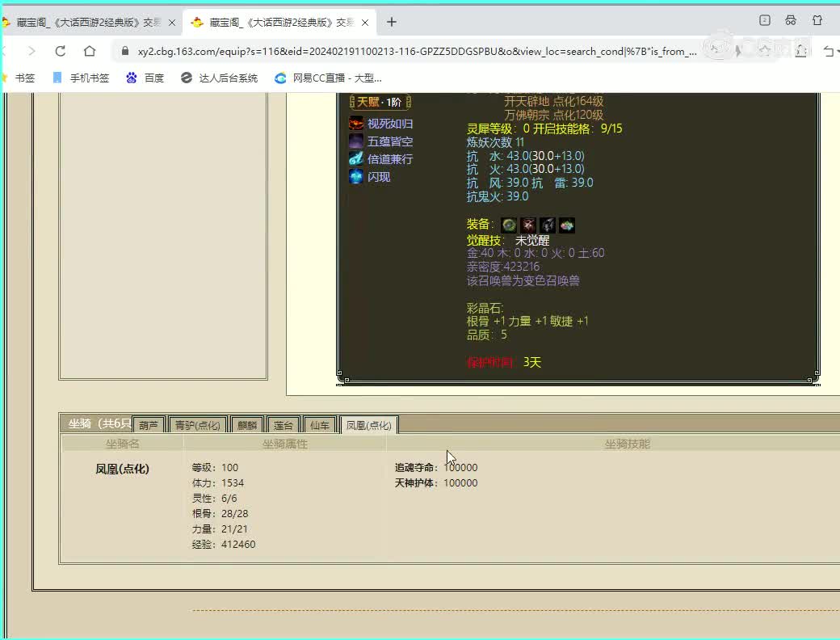This screenshot has height=640, width=840.
Task: Close the first 藏宝阁 tab
Action: tap(172, 23)
